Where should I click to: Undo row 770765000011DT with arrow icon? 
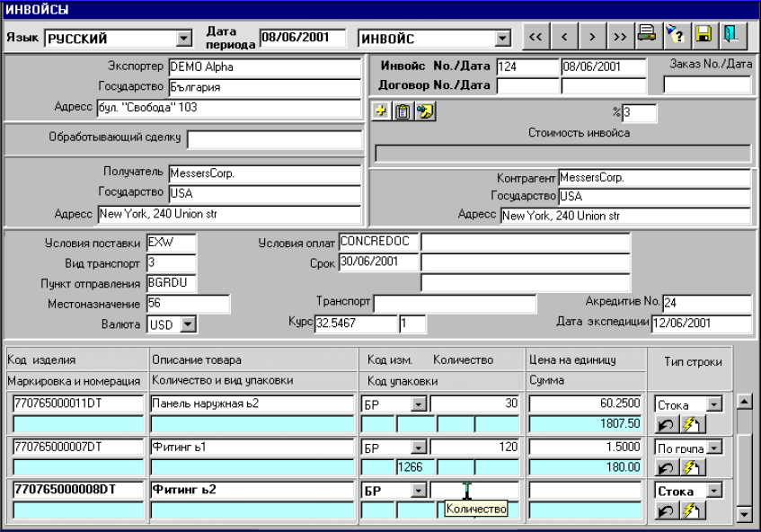[x=667, y=425]
